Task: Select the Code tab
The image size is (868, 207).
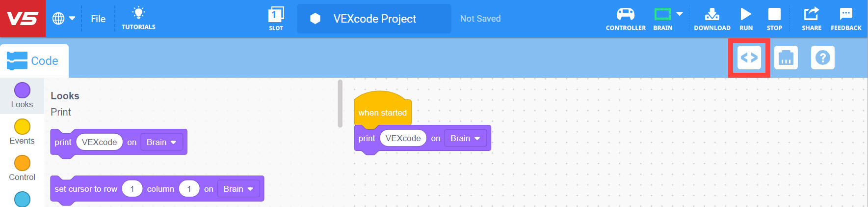Action: coord(33,61)
